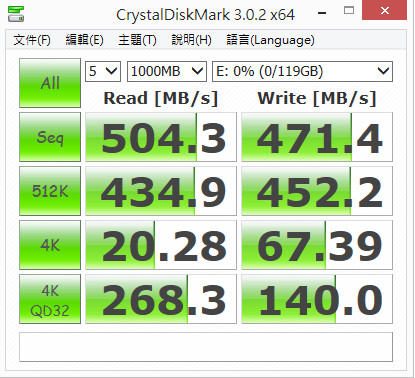Start the 4K QD32 test
The width and height of the screenshot is (415, 378).
click(x=50, y=299)
